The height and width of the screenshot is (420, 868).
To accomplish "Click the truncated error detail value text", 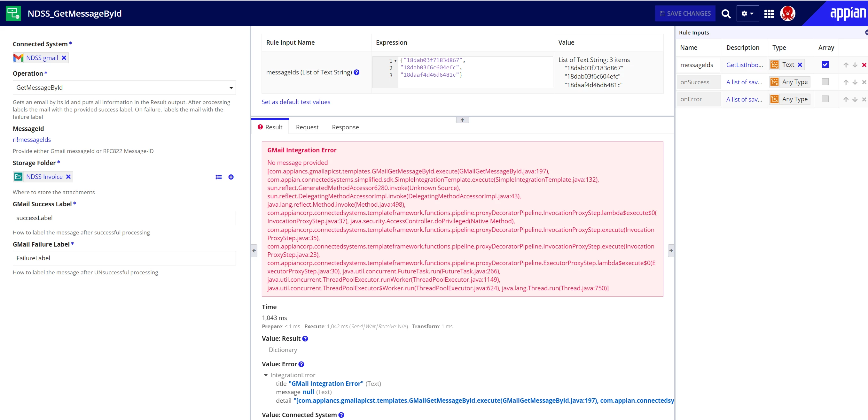I will [483, 401].
